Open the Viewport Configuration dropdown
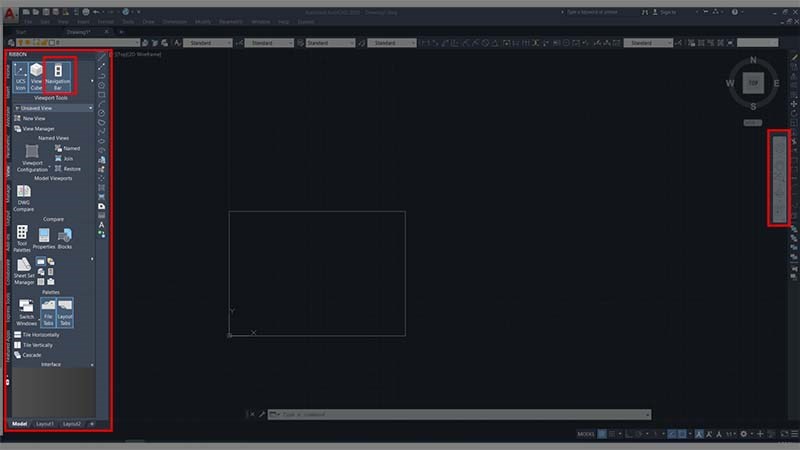Viewport: 800px width, 450px height. (32, 158)
